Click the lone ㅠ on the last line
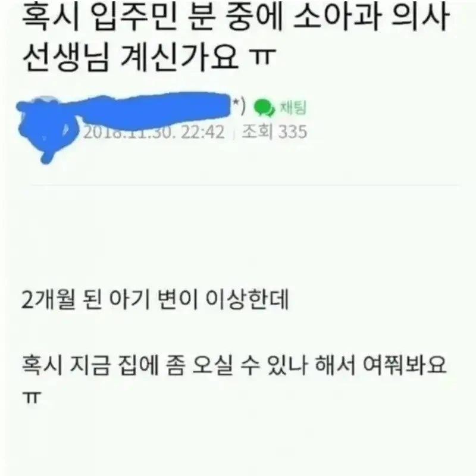 (32, 397)
